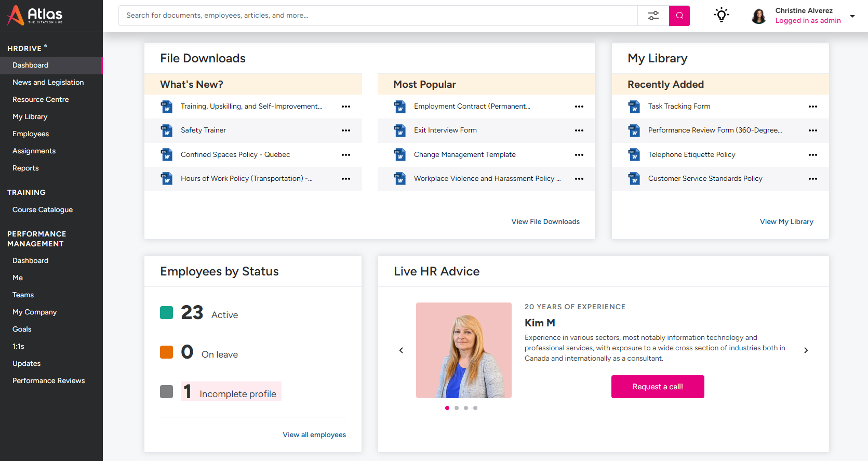868x461 pixels.
Task: Click the magenta search button
Action: [679, 16]
